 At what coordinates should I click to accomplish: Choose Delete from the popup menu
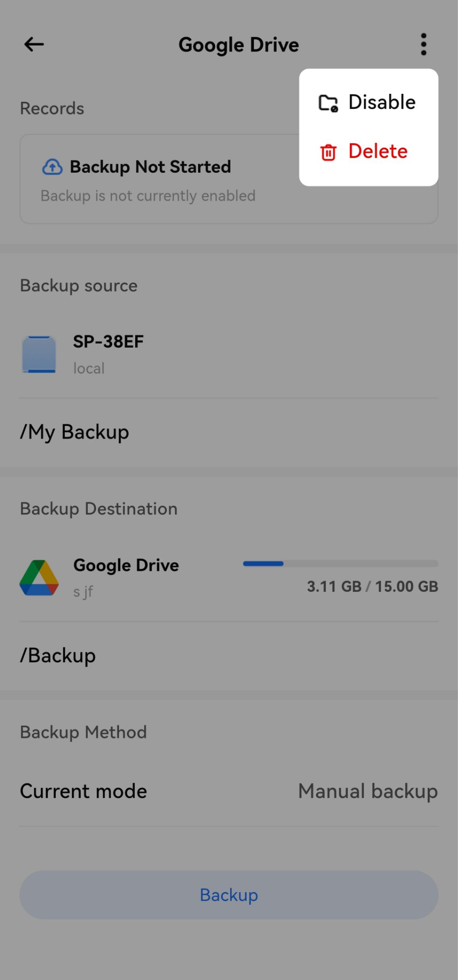(x=378, y=151)
